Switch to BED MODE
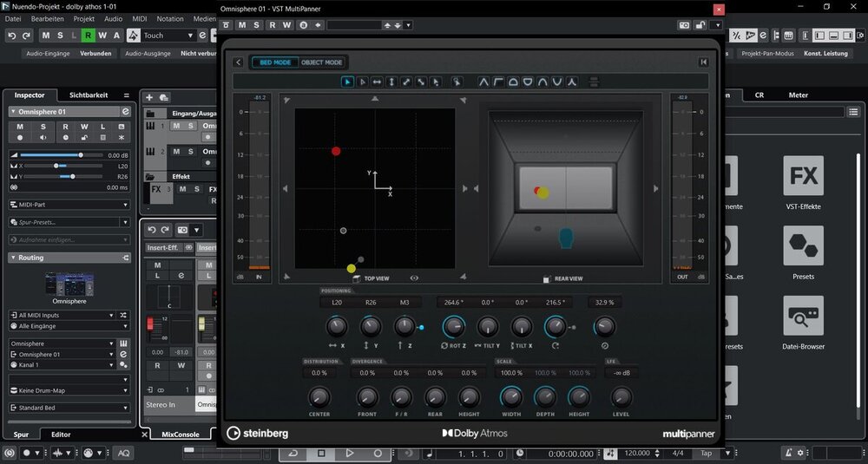The width and height of the screenshot is (868, 464). 275,62
